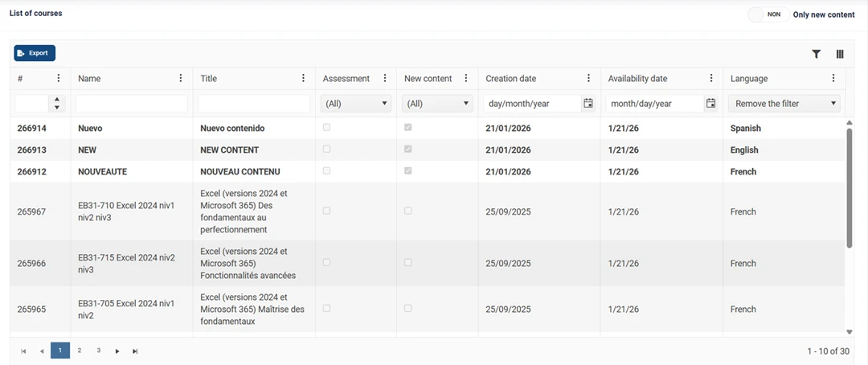868x365 pixels.
Task: Open the Availability date calendar picker
Action: pyautogui.click(x=710, y=103)
